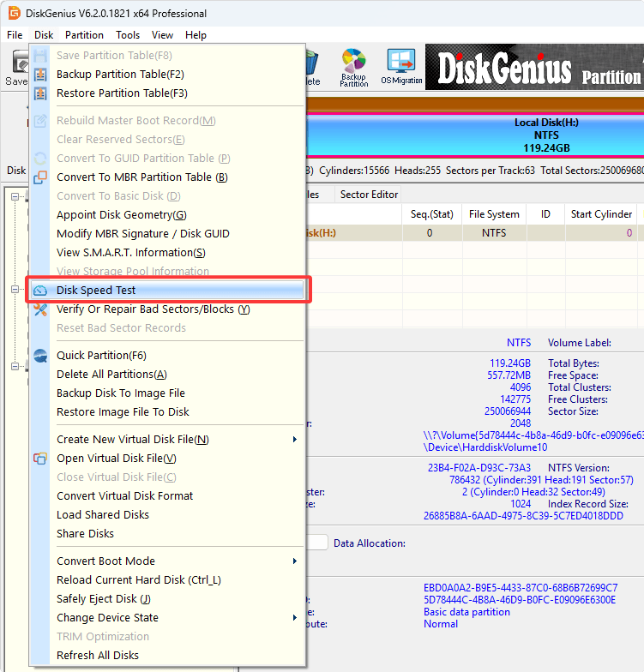The height and width of the screenshot is (672, 644).
Task: Click the \Device\HarddiskVolume10 path text
Action: (x=485, y=447)
